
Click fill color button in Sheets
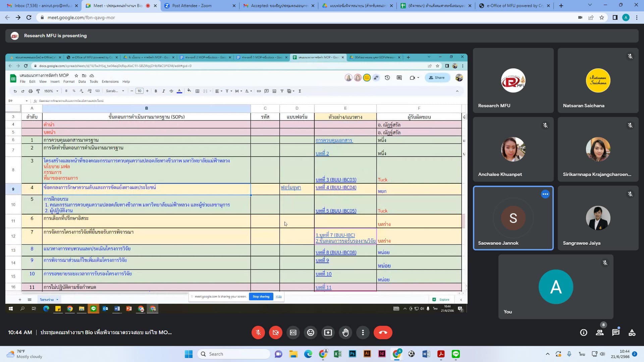[x=189, y=91]
